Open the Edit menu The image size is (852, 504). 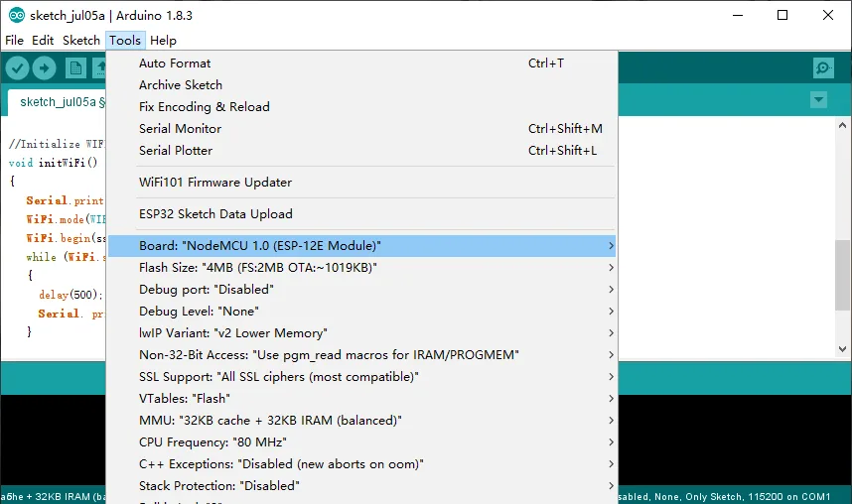point(43,41)
